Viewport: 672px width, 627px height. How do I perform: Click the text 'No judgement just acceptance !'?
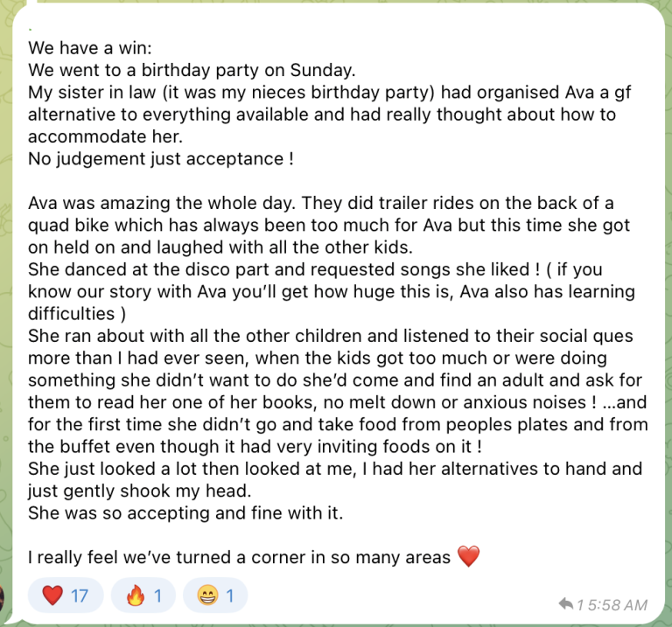click(x=161, y=159)
